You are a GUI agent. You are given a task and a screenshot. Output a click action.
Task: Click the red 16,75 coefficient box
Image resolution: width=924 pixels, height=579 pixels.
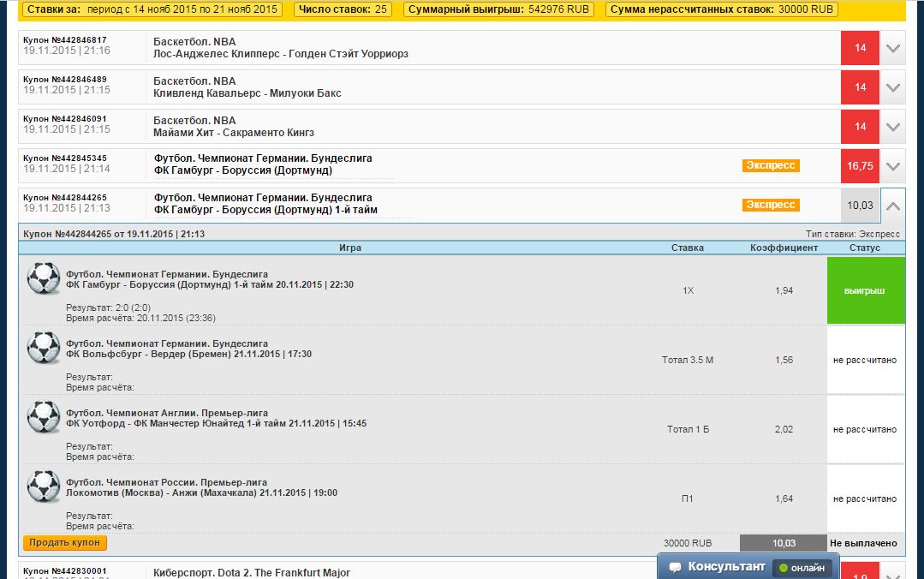(x=860, y=166)
